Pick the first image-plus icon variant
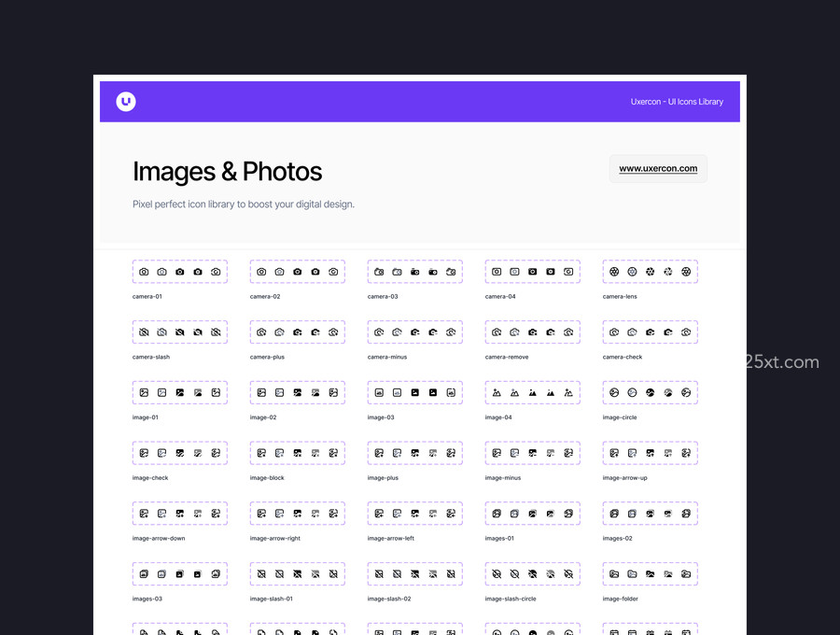Viewport: 840px width, 635px height. [x=379, y=453]
